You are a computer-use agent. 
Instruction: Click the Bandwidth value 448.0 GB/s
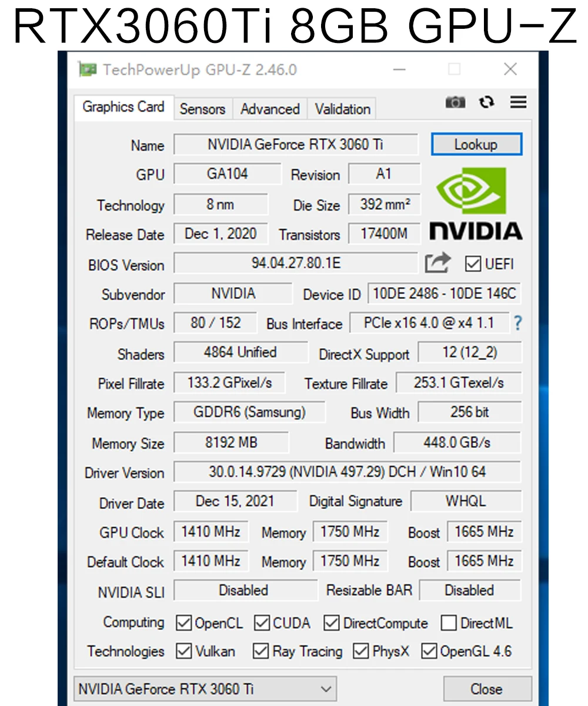(x=457, y=442)
